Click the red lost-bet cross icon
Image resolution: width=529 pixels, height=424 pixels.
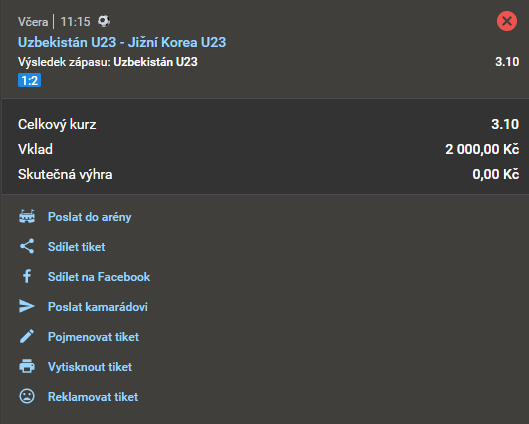[507, 21]
